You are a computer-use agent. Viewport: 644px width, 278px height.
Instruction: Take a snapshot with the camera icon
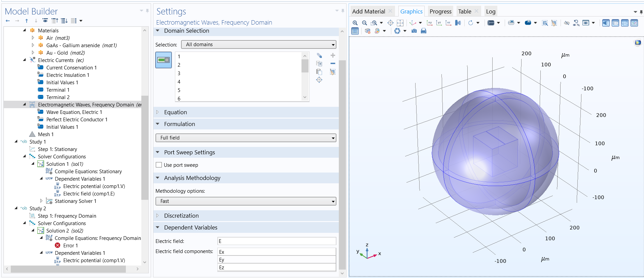414,31
